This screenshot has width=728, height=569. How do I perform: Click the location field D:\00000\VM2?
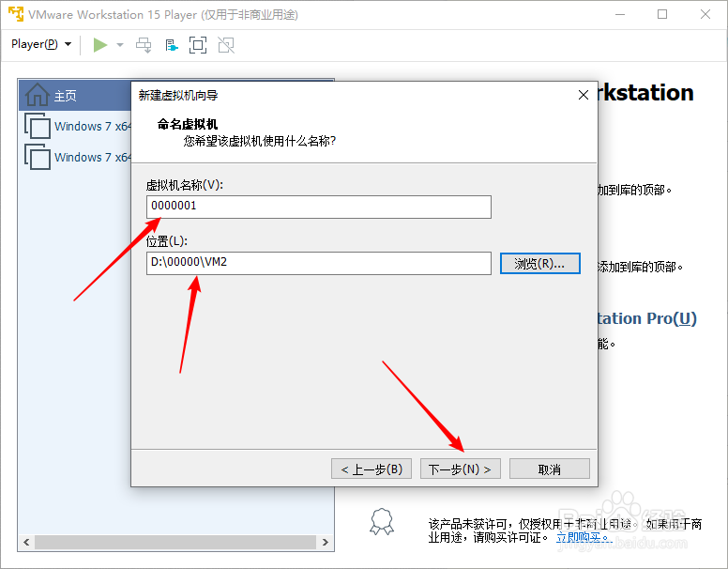click(x=319, y=263)
